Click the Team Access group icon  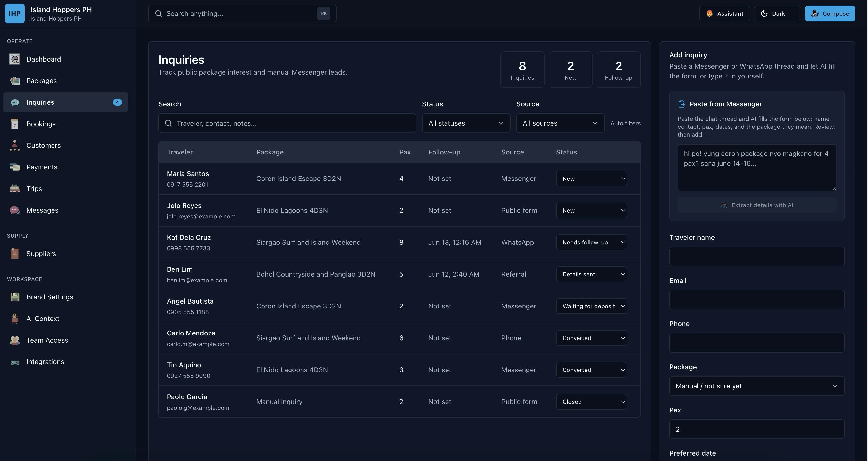(14, 340)
